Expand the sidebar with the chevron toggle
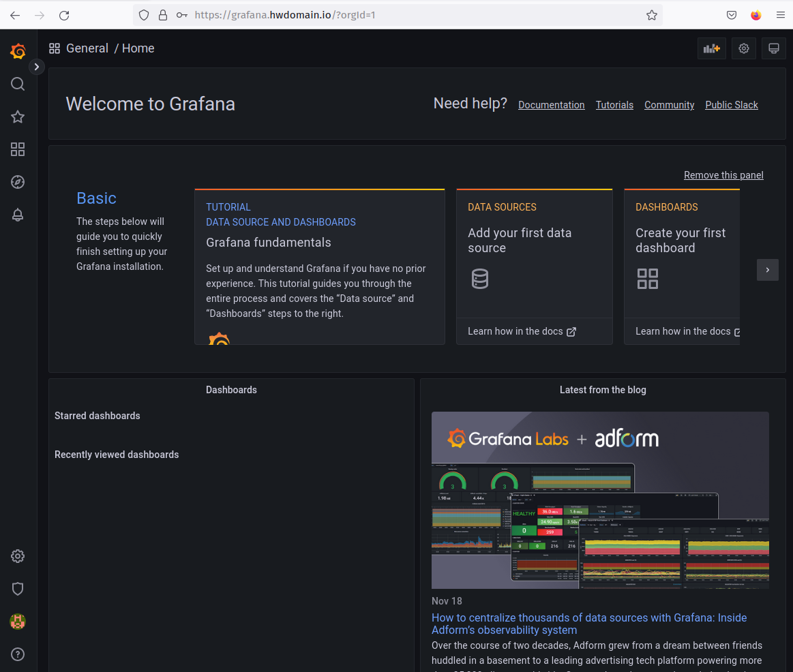Screen dimensions: 793x672 click(x=36, y=67)
